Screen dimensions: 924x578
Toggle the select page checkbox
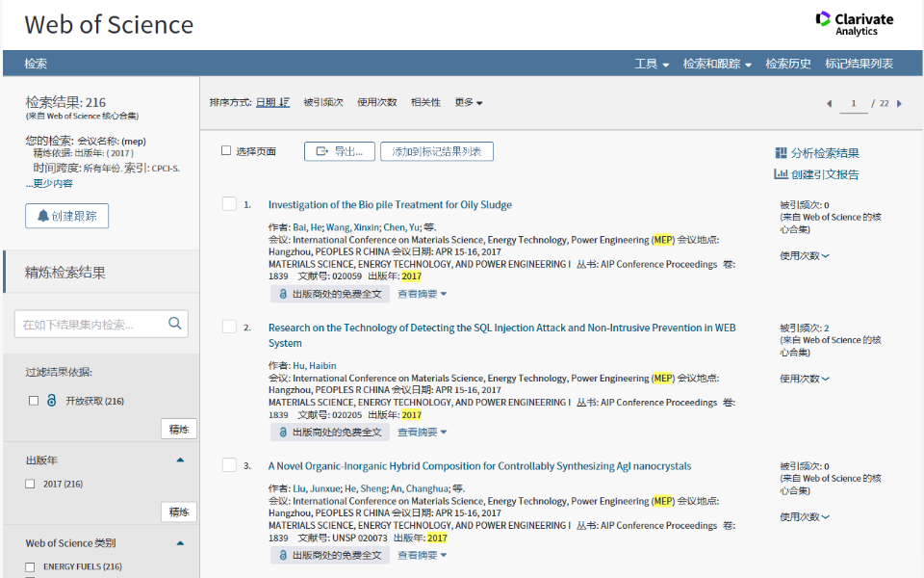pos(225,150)
